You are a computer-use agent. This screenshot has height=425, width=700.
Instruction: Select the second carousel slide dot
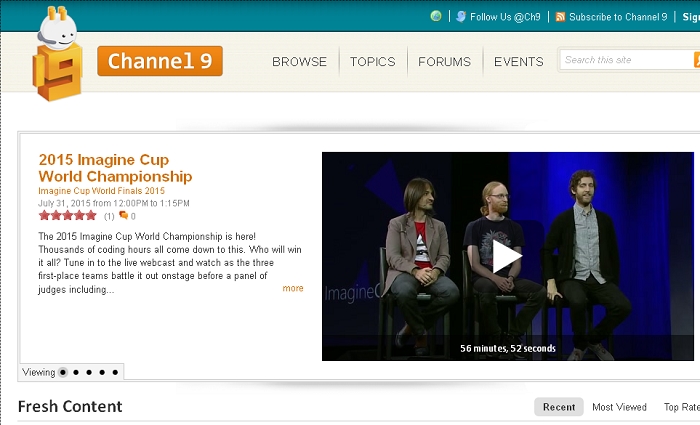click(x=76, y=372)
